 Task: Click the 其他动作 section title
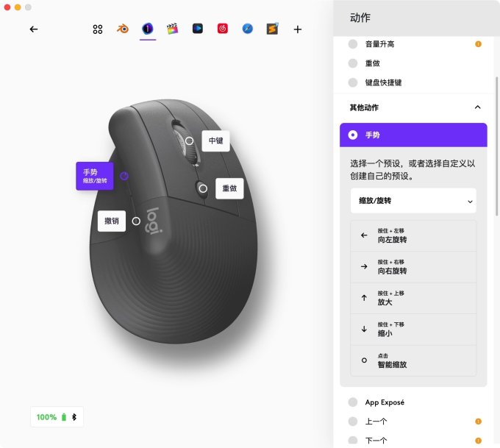pos(364,107)
